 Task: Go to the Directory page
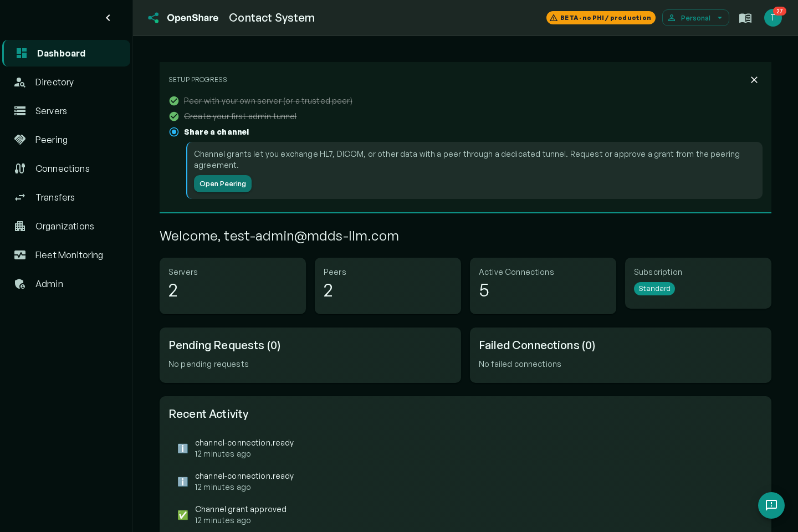(x=66, y=82)
